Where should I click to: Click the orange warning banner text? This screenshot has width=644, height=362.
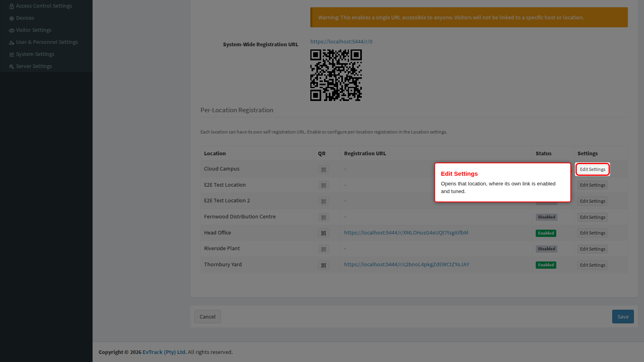point(451,17)
